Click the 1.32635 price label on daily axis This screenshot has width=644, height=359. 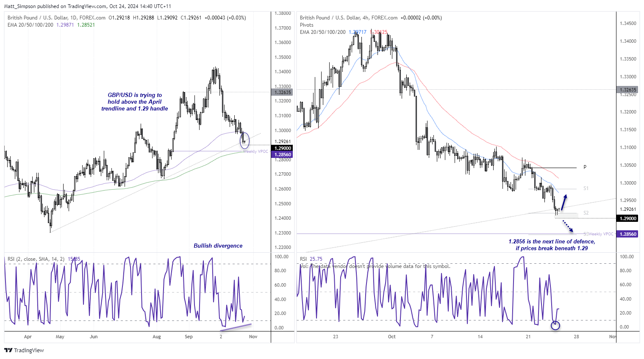(282, 92)
